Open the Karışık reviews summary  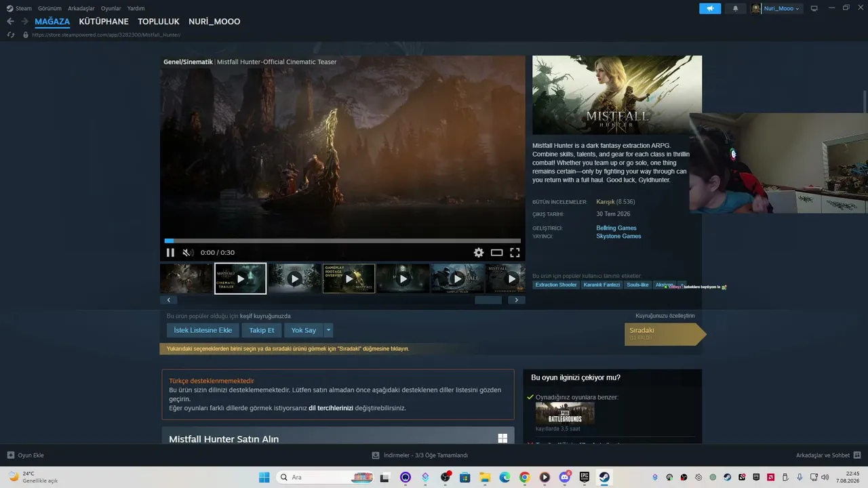tap(605, 202)
